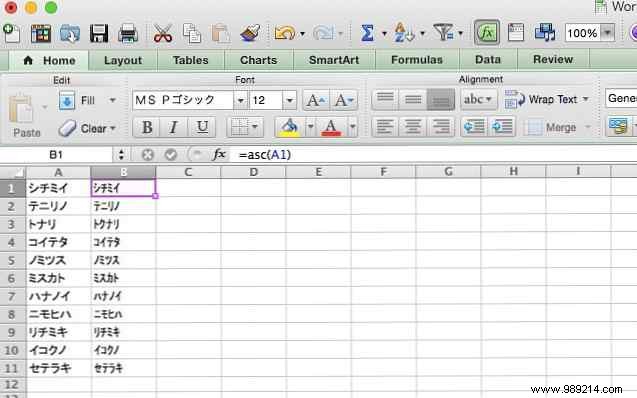Align text right
The height and width of the screenshot is (398, 637).
click(441, 128)
